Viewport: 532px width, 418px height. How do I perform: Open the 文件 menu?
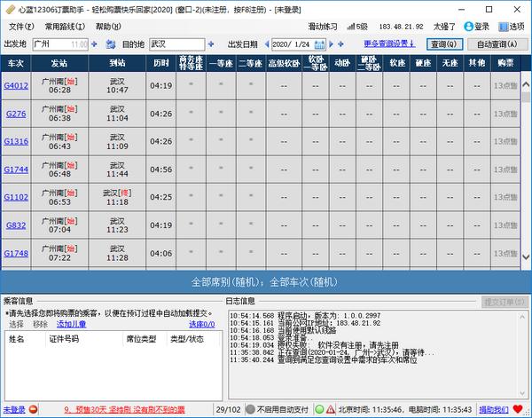click(20, 27)
